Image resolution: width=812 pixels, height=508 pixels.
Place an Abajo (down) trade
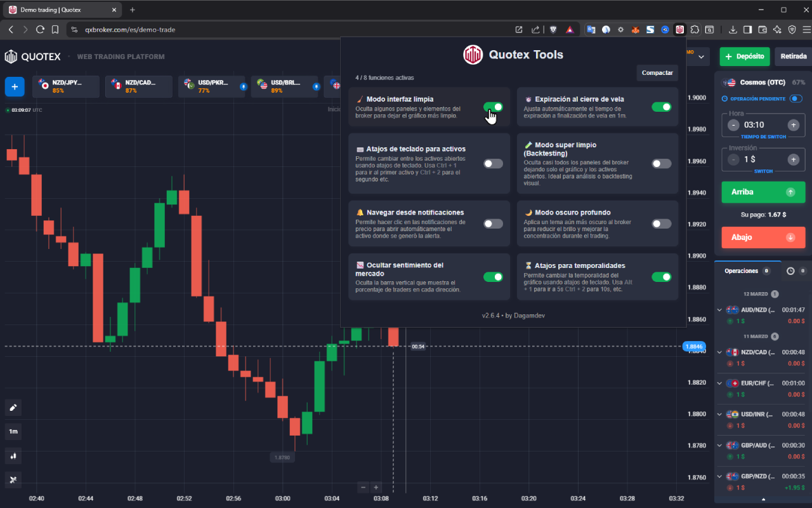pos(763,237)
